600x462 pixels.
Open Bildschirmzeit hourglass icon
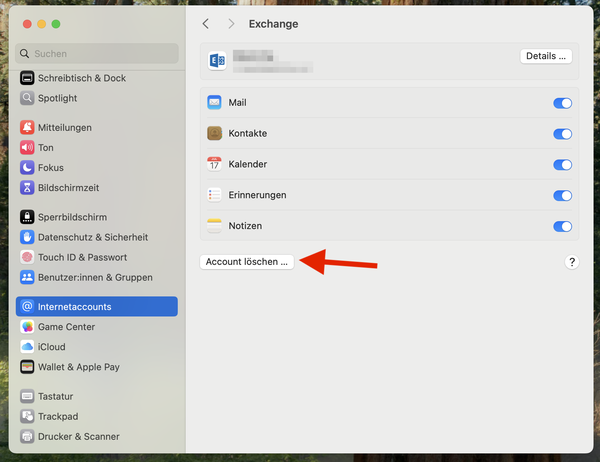coord(27,188)
